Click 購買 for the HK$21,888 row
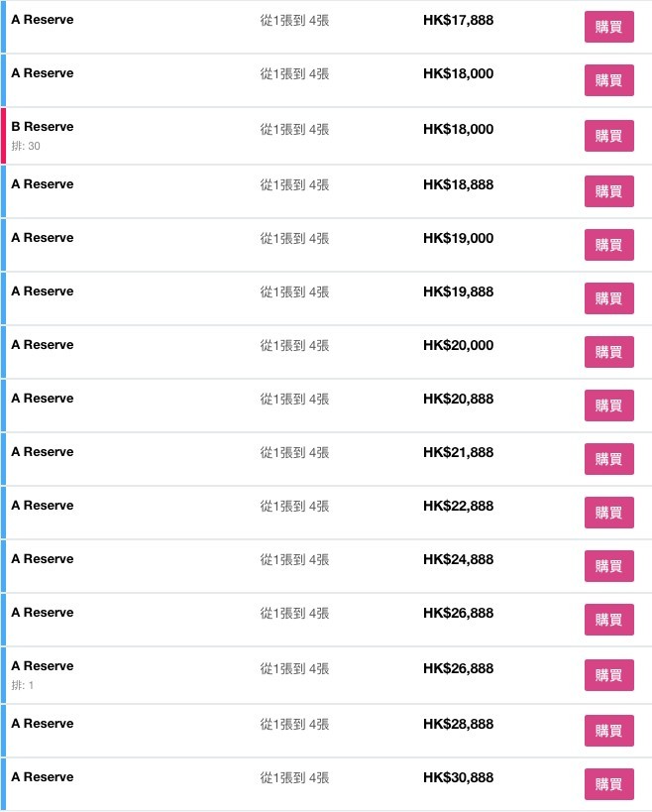 (608, 459)
